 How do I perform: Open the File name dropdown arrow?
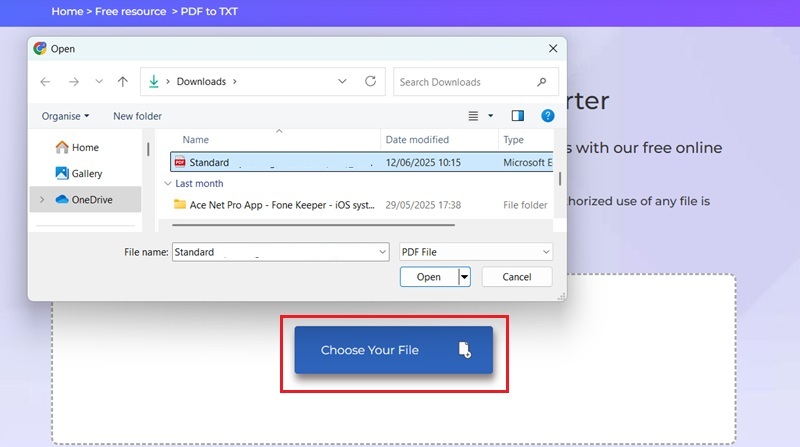382,252
